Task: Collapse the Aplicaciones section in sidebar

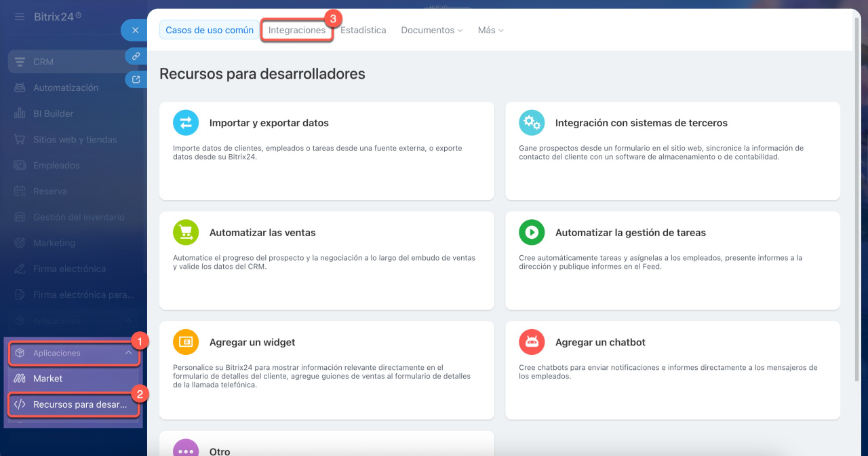Action: coord(128,353)
